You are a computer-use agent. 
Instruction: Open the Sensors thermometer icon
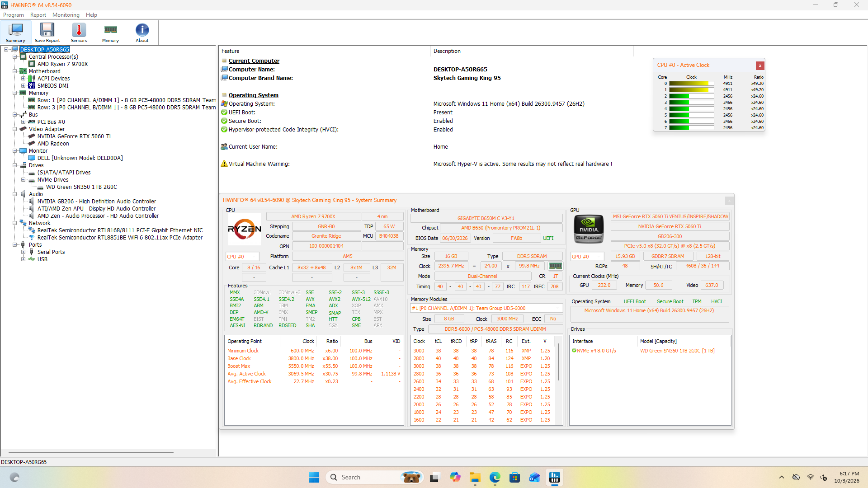point(79,33)
